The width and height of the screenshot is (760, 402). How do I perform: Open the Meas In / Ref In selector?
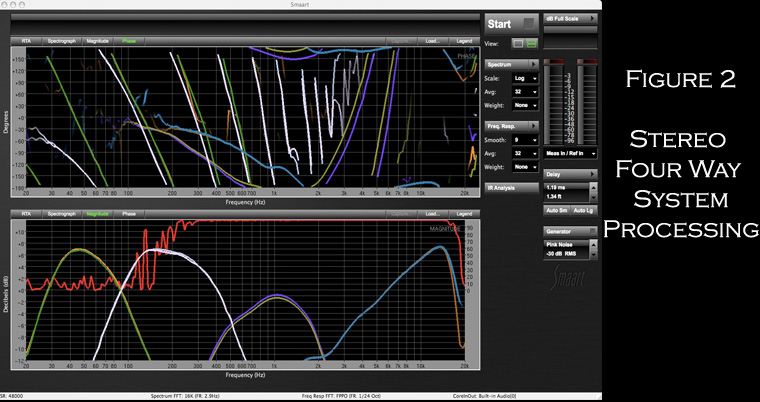[570, 153]
